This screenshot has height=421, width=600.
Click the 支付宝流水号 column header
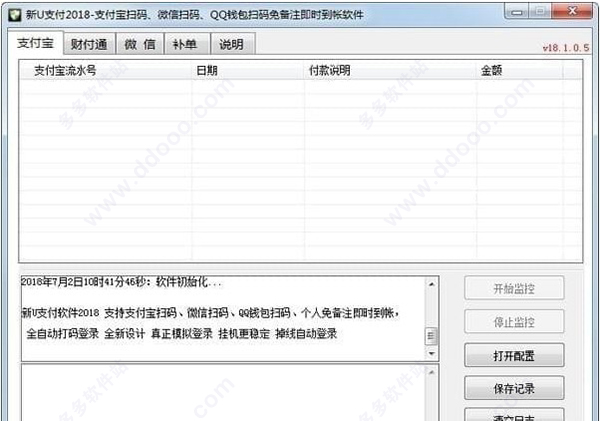tap(105, 70)
